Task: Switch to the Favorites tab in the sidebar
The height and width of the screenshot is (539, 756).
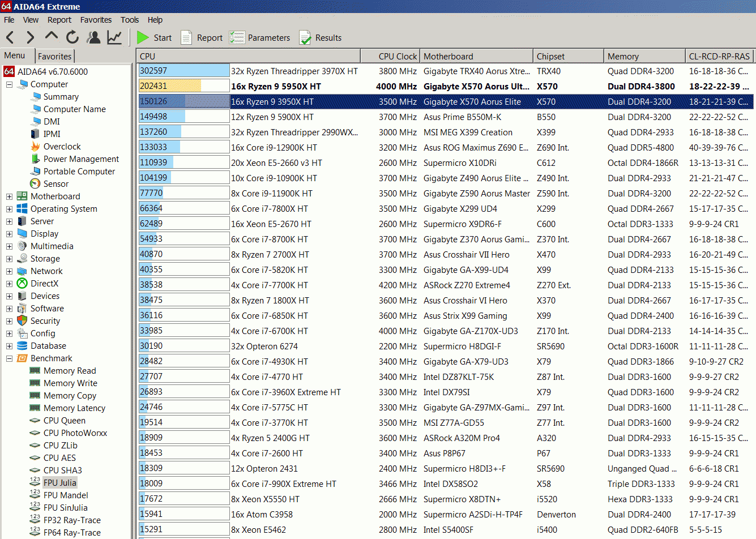Action: point(55,56)
